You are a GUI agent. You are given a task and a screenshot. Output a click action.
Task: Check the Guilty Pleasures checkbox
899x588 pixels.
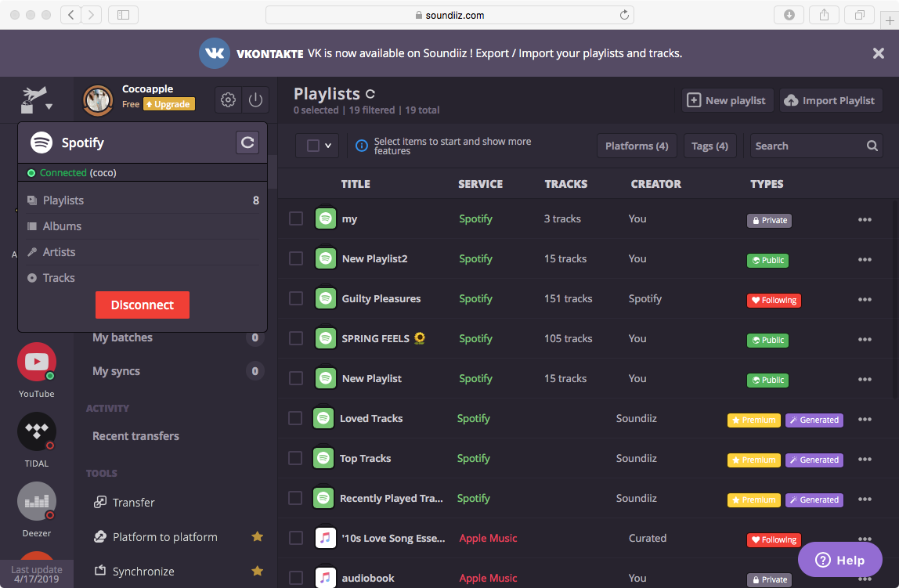point(296,298)
